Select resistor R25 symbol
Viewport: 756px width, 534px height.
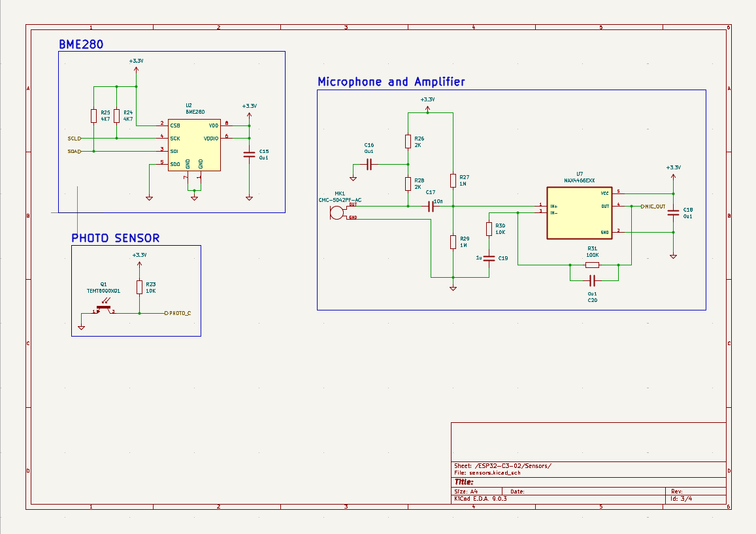coord(93,116)
